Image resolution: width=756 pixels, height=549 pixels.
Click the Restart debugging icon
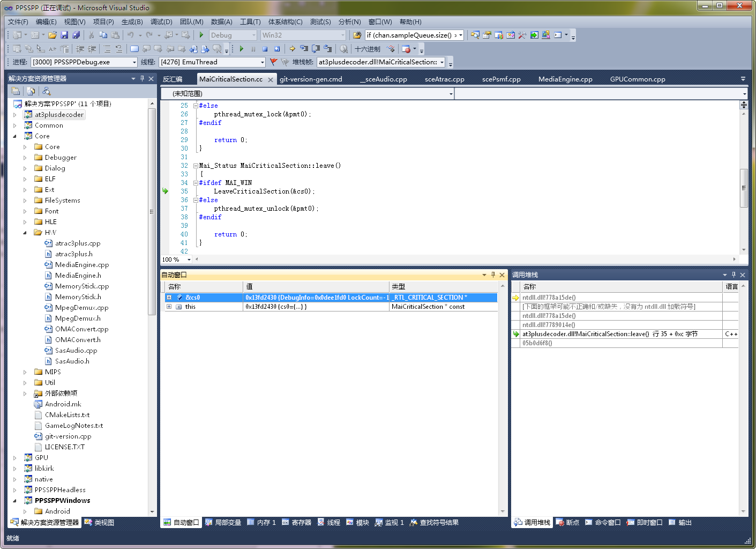(276, 49)
